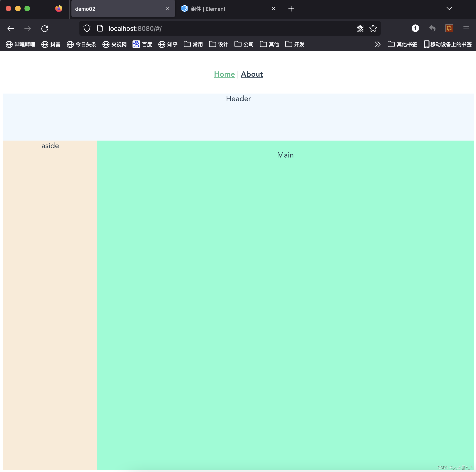The width and height of the screenshot is (476, 472).
Task: Click the browser forward arrow icon
Action: (27, 28)
